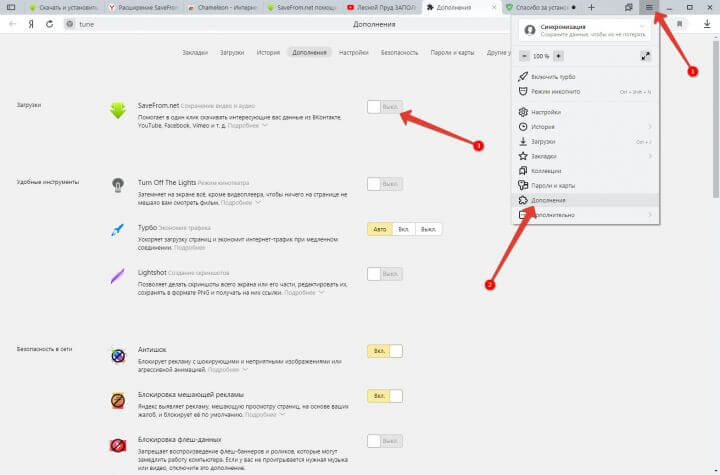Turn off Блокировка мешающей рекламы toggle
The height and width of the screenshot is (475, 720).
[385, 396]
